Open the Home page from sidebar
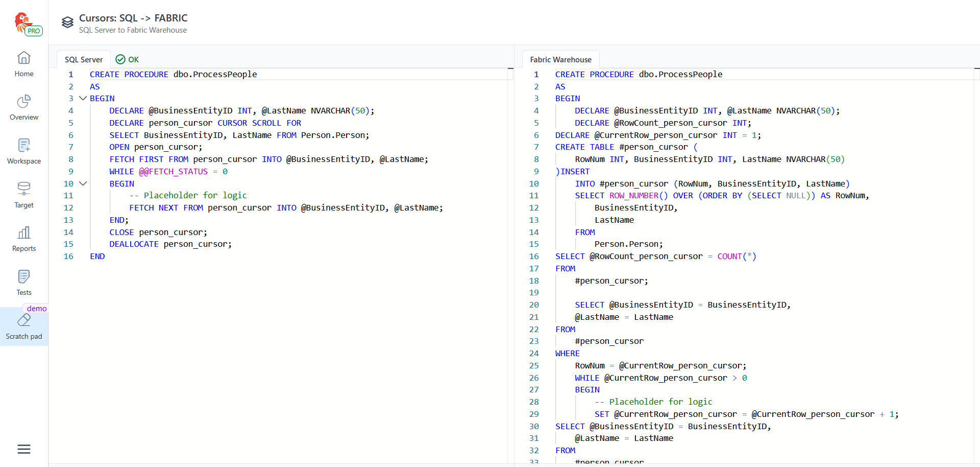Screen dimensions: 980x467 point(24,64)
